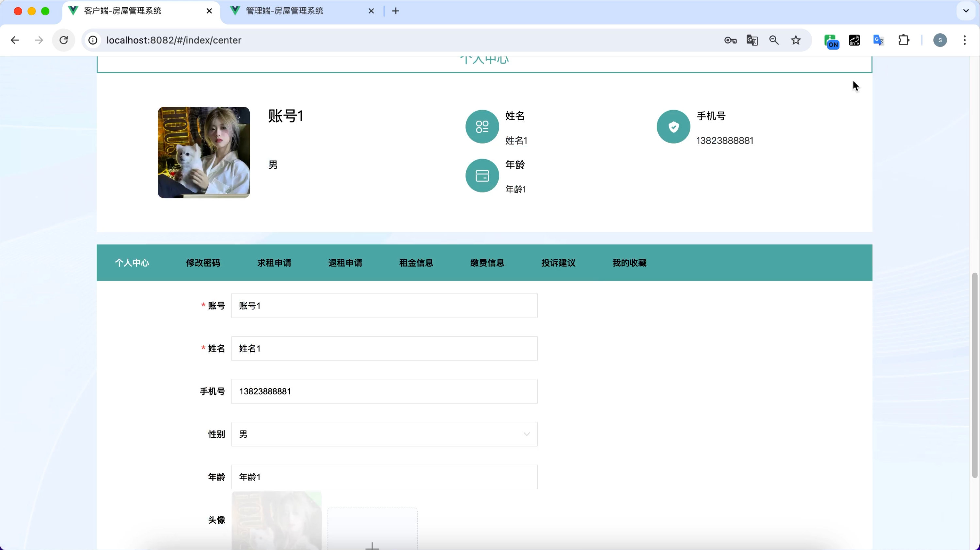Bookmark this page with the star icon
Viewport: 980px width, 550px height.
(x=796, y=40)
